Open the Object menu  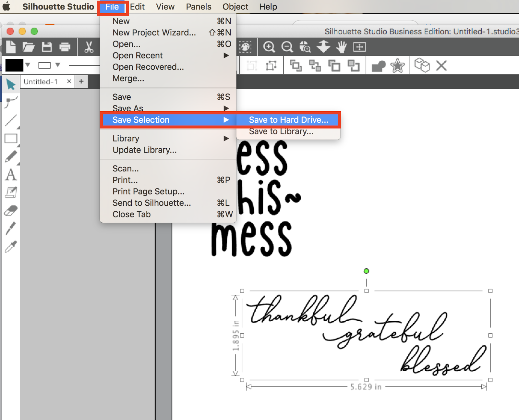coord(235,7)
